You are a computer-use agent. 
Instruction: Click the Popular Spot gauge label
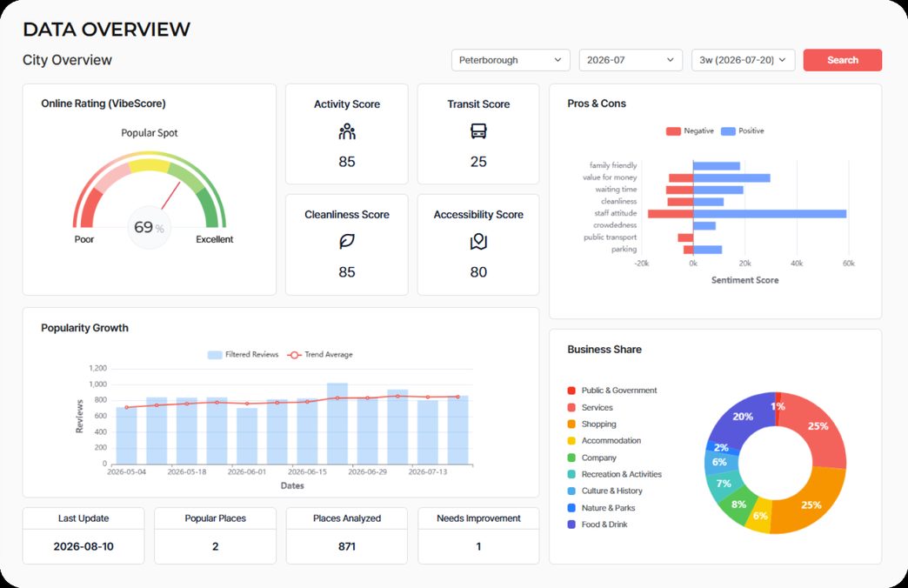tap(150, 133)
